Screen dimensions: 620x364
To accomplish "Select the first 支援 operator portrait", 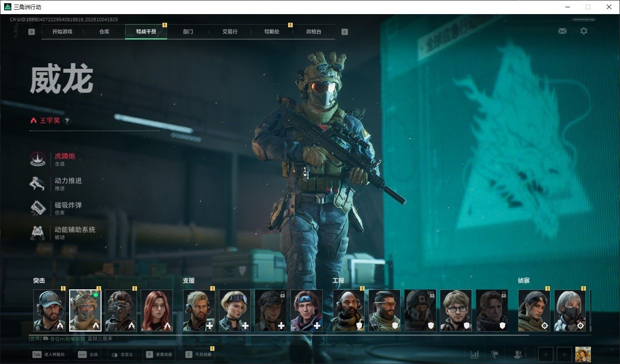I will click(199, 310).
